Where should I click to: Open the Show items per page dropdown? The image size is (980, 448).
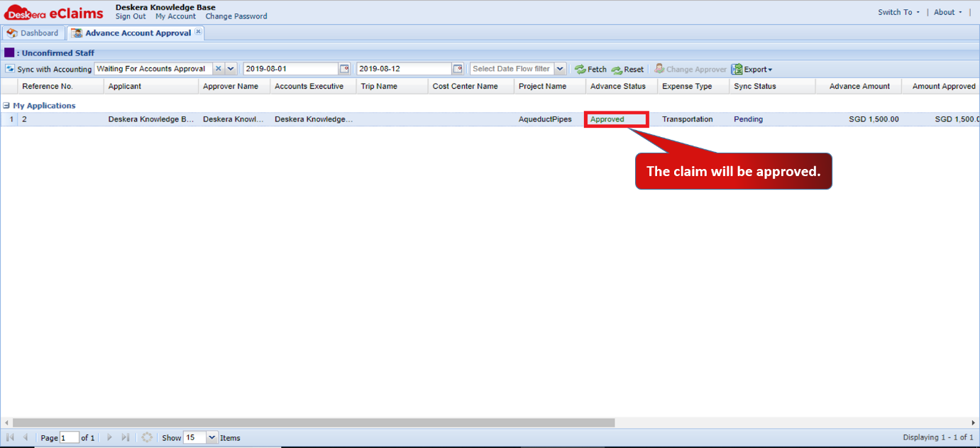tap(211, 437)
